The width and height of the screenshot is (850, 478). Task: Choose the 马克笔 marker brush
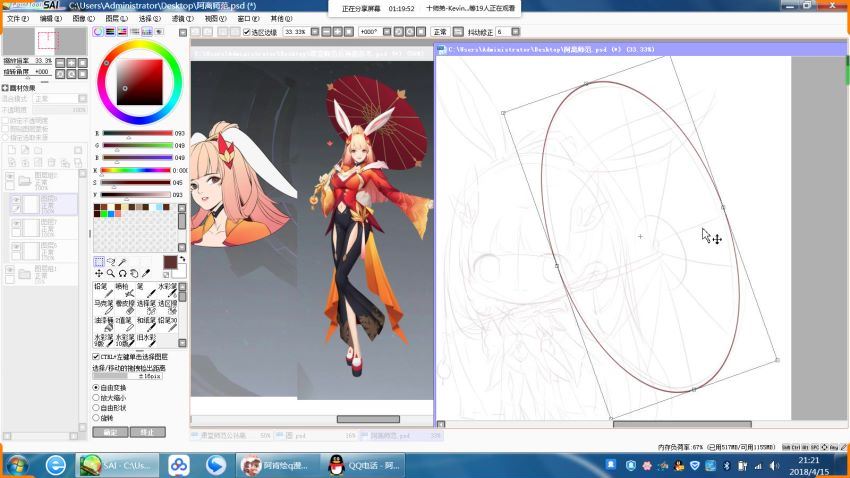[104, 307]
